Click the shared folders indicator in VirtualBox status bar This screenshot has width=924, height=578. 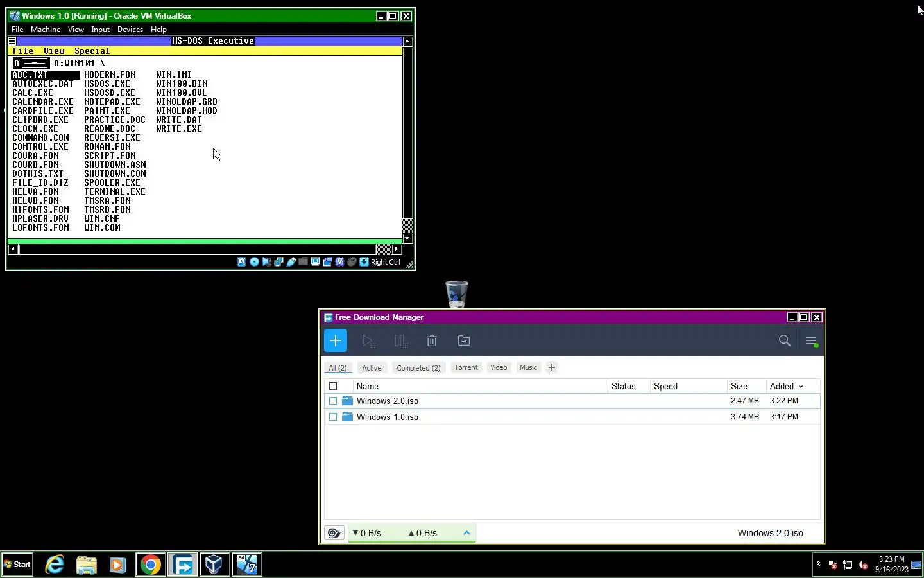[303, 262]
